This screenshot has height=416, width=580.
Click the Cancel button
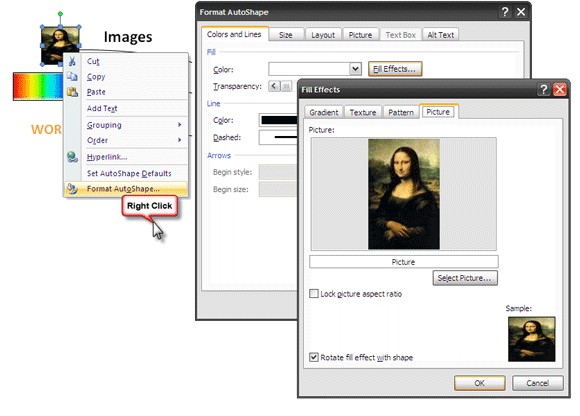click(x=538, y=383)
